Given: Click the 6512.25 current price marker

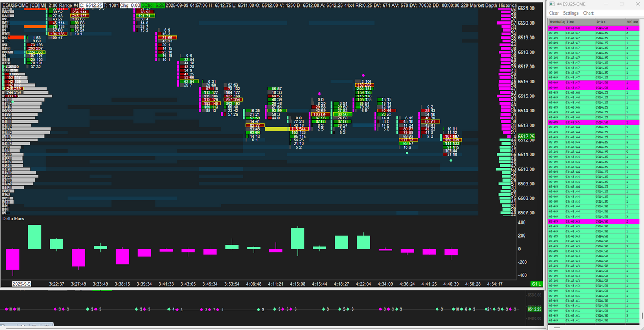Looking at the screenshot, I should (x=526, y=137).
